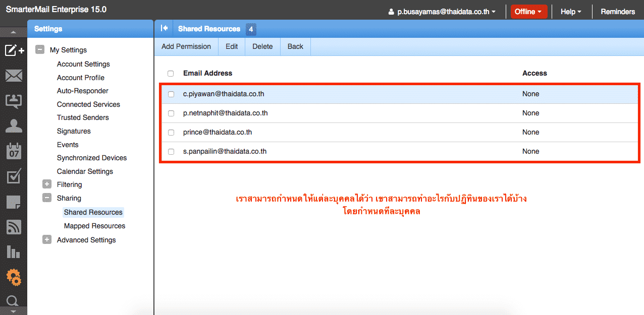The image size is (644, 315).
Task: Open the Offline status dropdown
Action: (528, 11)
